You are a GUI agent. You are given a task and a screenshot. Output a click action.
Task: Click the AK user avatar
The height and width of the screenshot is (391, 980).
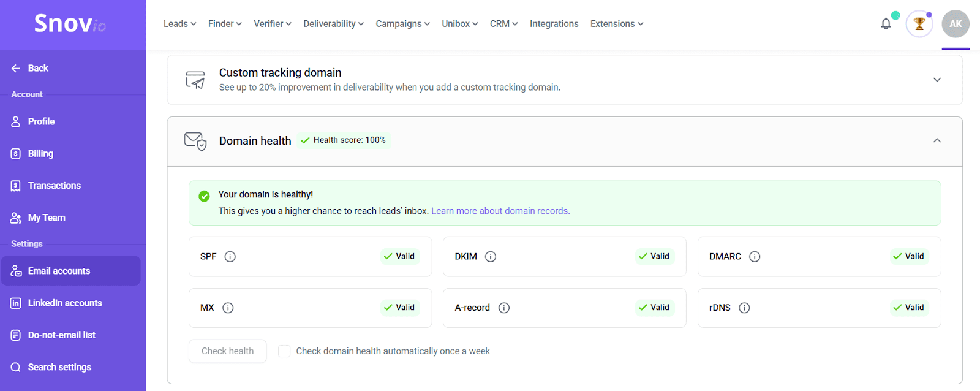956,24
